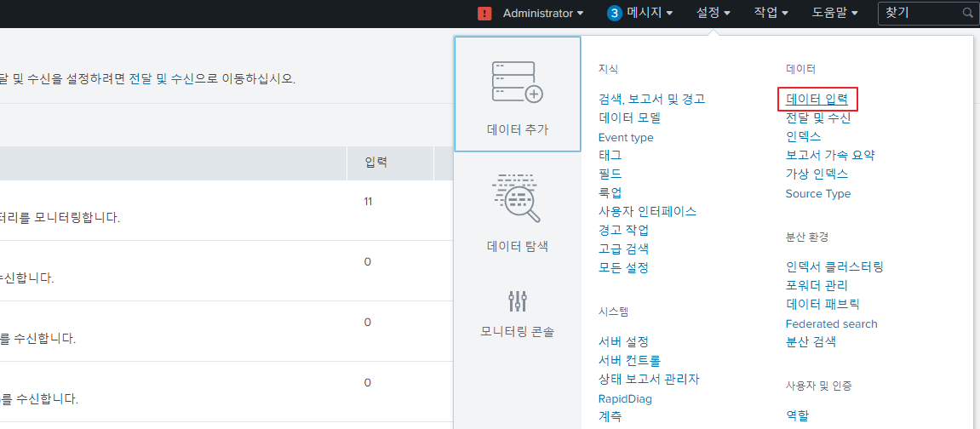This screenshot has width=980, height=429.
Task: Open 서버 설정 page
Action: pyautogui.click(x=623, y=341)
